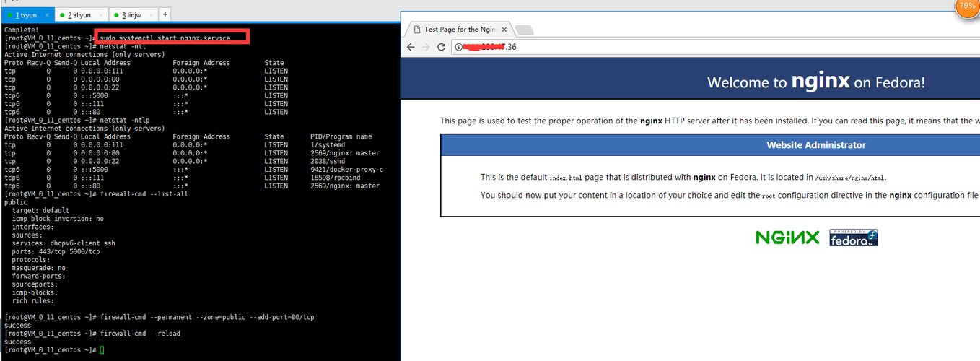The width and height of the screenshot is (980, 361).
Task: Click the forward-ports: line
Action: coord(38,276)
